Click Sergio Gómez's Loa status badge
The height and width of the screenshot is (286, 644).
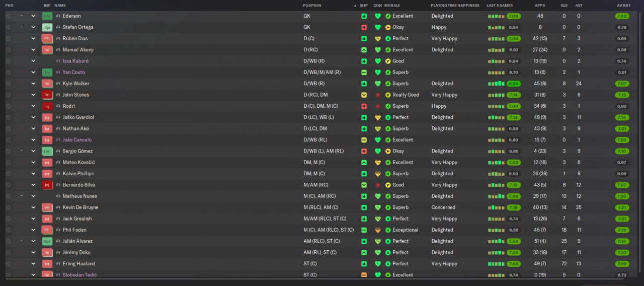pyautogui.click(x=47, y=151)
